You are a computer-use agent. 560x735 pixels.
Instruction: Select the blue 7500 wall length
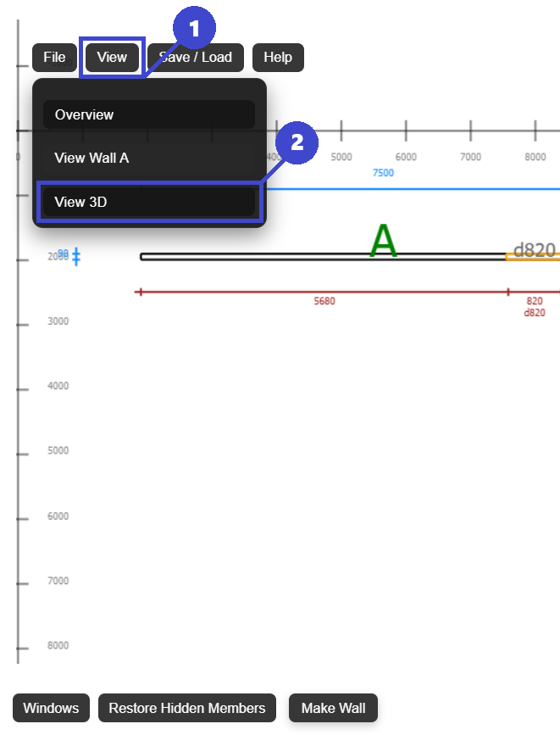383,173
